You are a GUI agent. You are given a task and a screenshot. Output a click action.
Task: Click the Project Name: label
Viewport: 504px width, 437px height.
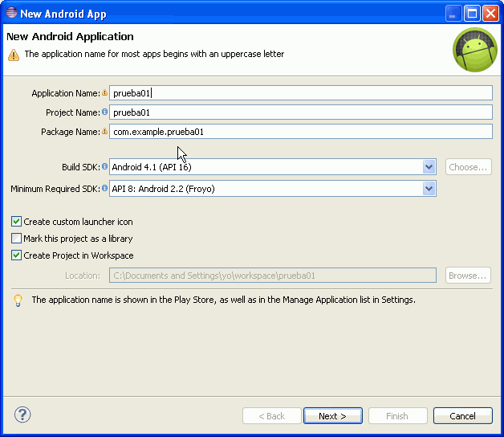(73, 112)
